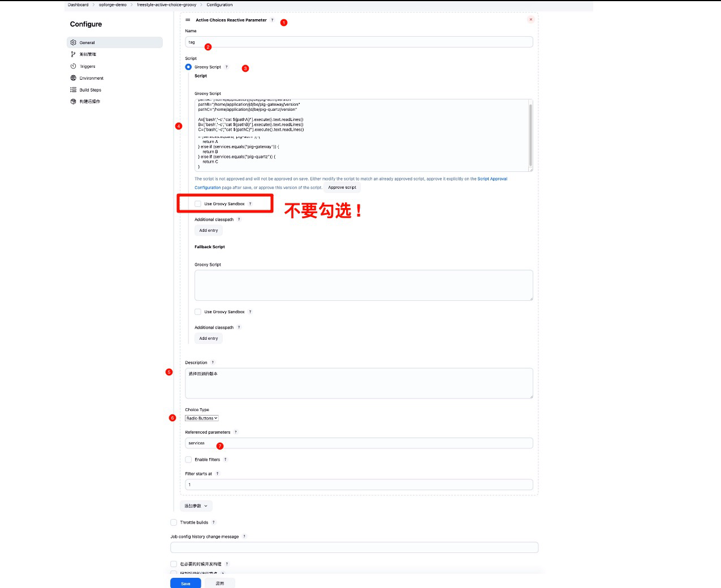Click the Triggers clock icon

(x=73, y=66)
